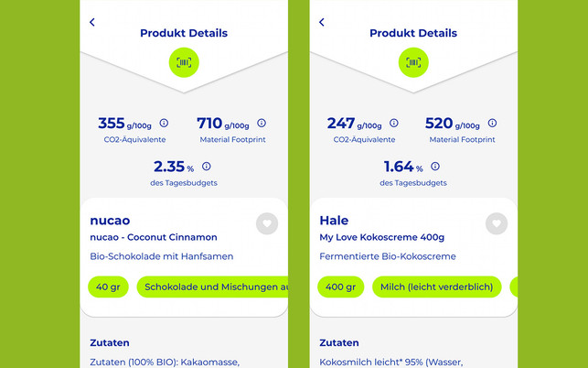
Task: Go back from nucao product details
Action: [91, 22]
